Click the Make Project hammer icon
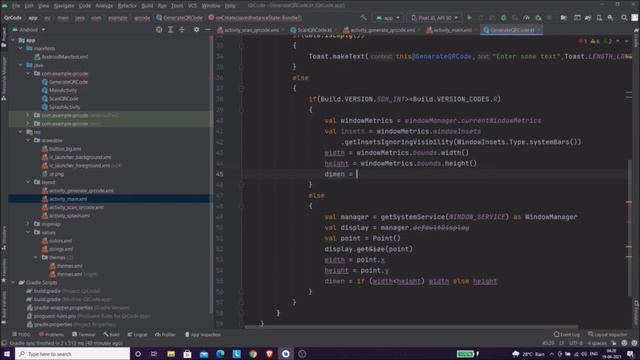 (x=363, y=18)
